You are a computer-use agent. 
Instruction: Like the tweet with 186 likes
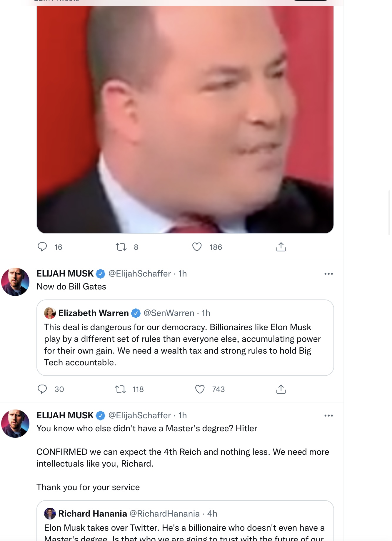click(197, 247)
